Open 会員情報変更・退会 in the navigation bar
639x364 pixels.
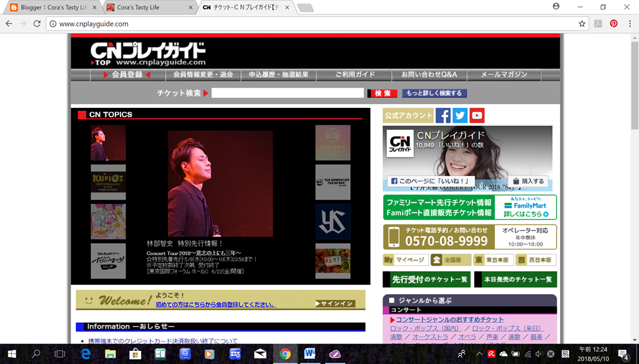click(203, 75)
